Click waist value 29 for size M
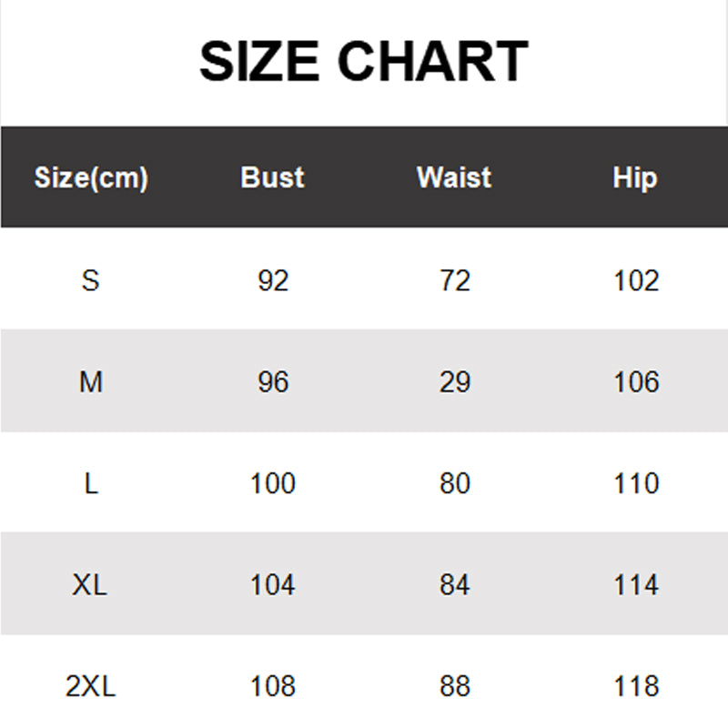The image size is (728, 728). tap(454, 382)
